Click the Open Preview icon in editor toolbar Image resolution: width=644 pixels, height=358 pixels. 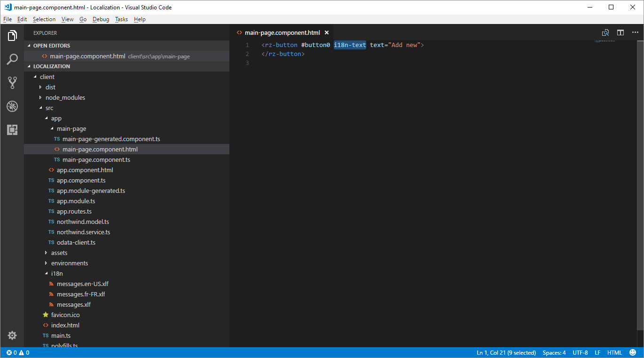tap(605, 32)
